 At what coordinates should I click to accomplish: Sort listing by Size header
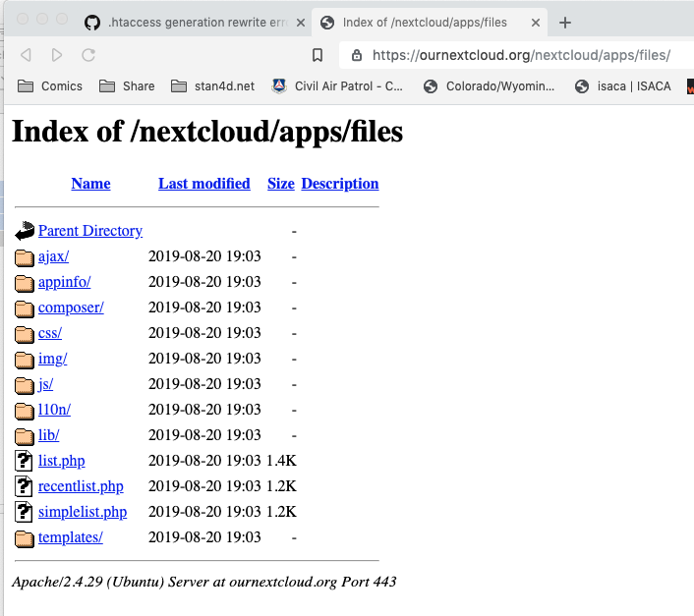[x=281, y=184]
